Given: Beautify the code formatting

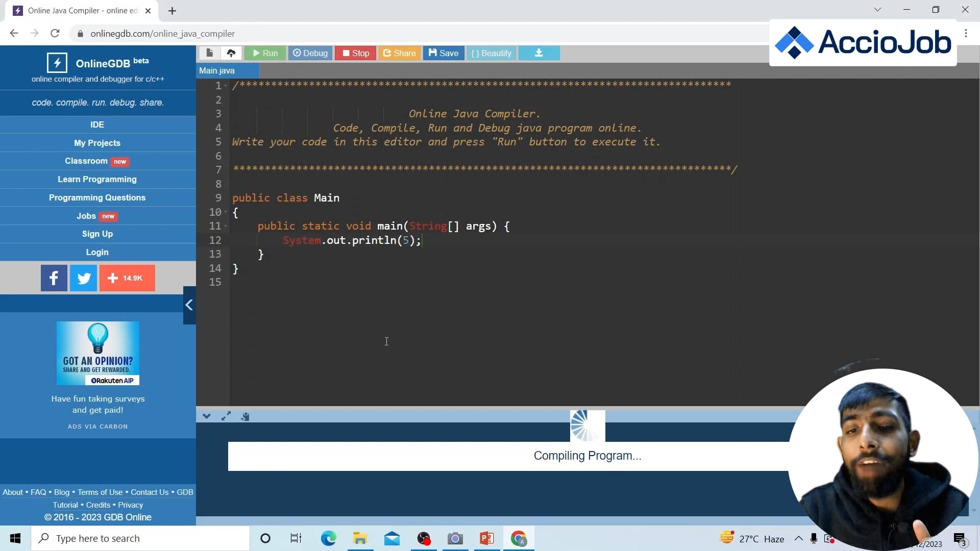Looking at the screenshot, I should (x=491, y=53).
